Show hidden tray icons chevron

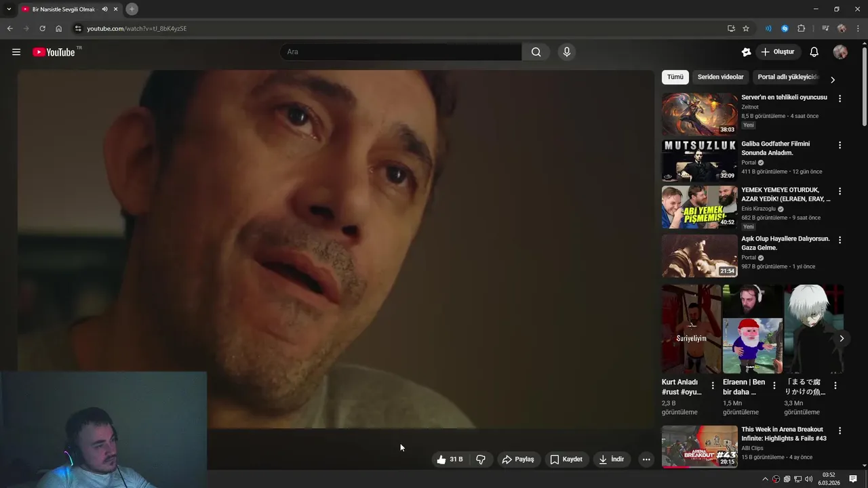(x=766, y=479)
